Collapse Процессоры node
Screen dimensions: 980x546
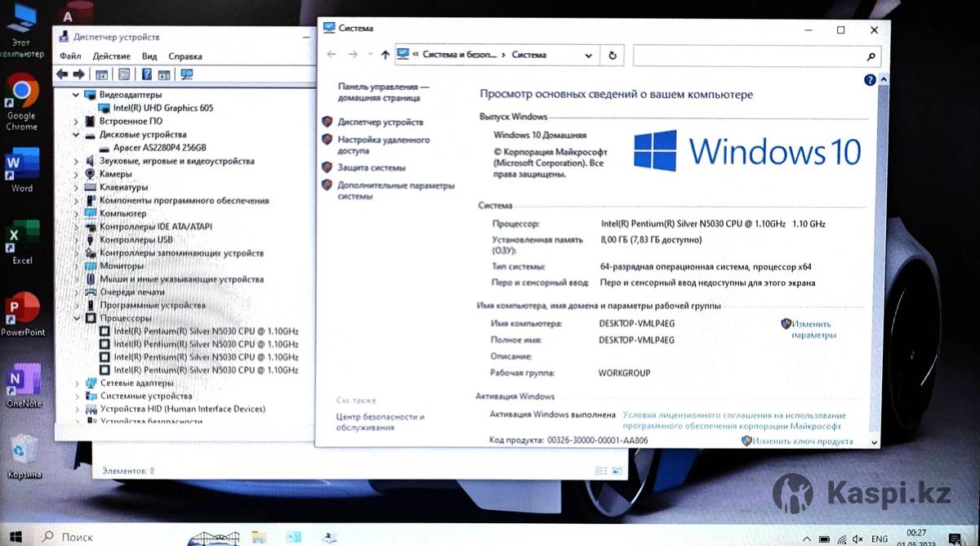[x=77, y=318]
